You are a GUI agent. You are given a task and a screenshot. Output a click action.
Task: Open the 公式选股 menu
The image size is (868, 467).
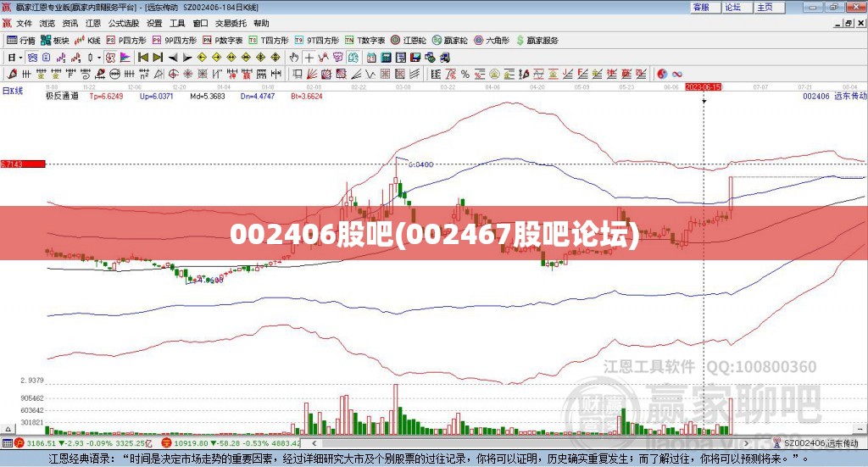tap(124, 23)
